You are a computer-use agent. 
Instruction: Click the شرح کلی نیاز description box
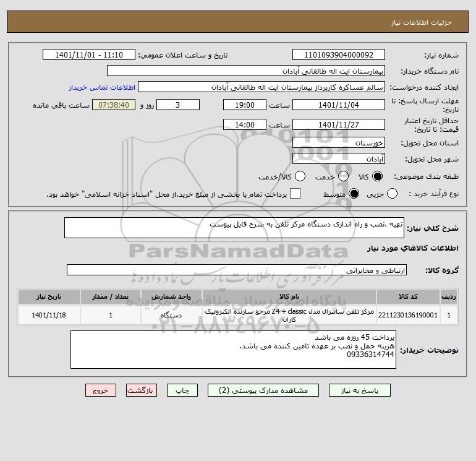(234, 228)
